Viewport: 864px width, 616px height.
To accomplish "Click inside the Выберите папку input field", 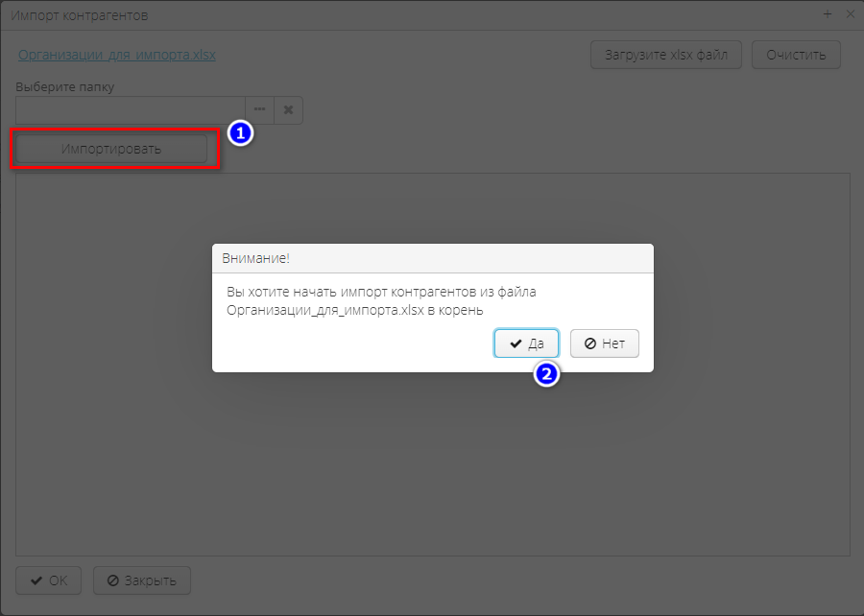I will 130,109.
